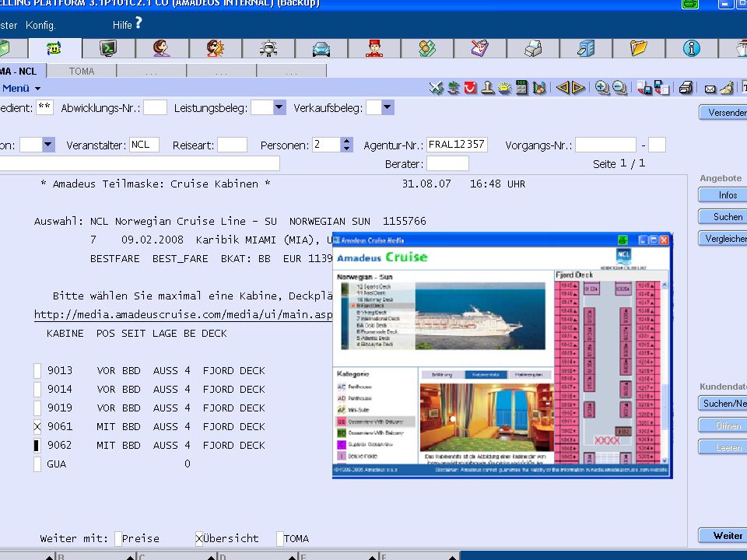Open the Konfig. menu
The height and width of the screenshot is (560, 747).
(40, 25)
